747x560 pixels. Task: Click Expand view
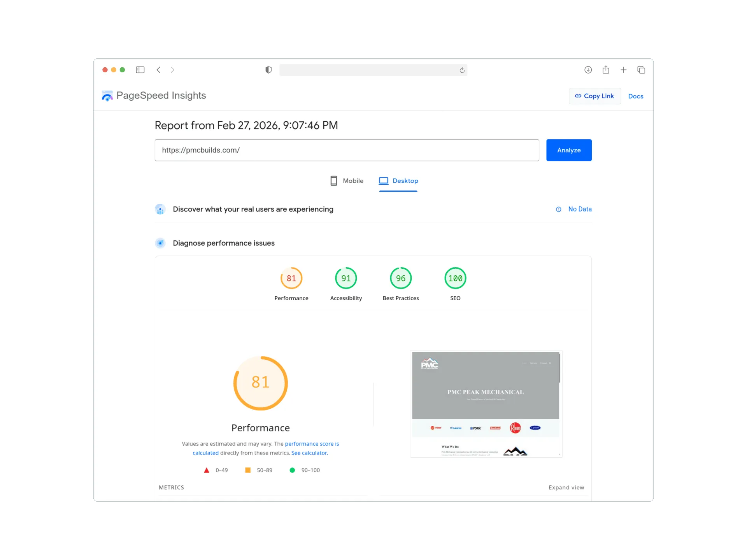point(566,488)
